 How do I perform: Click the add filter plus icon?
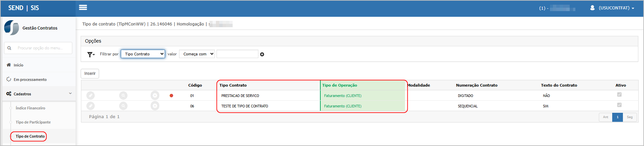pos(262,54)
